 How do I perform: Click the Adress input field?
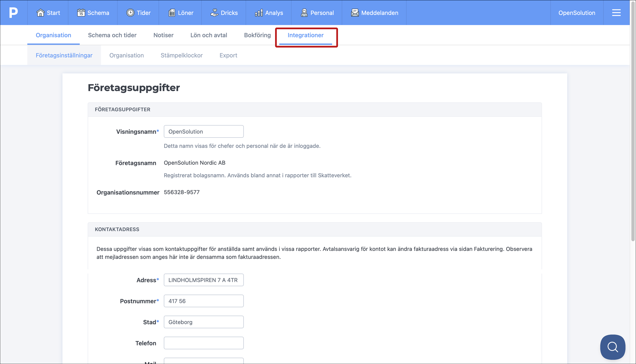[x=204, y=280]
